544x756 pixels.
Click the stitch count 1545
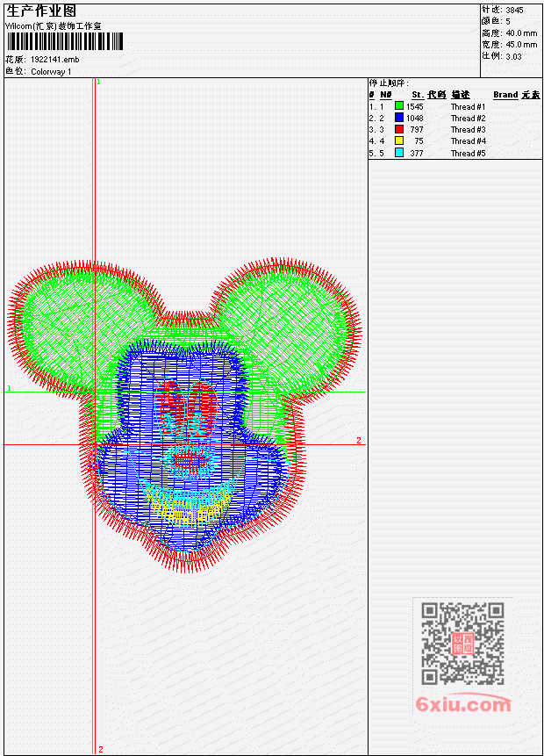click(414, 106)
